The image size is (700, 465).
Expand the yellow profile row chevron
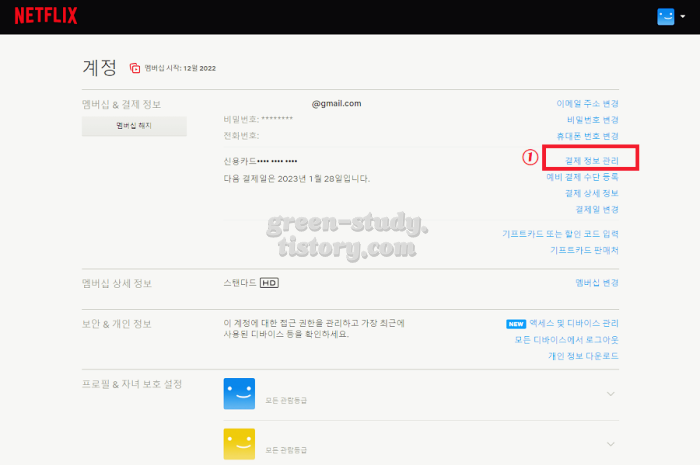611,444
